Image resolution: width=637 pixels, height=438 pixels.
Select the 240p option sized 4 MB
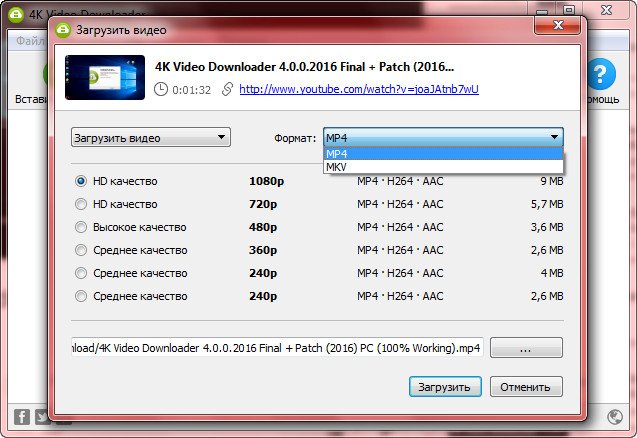tap(81, 273)
